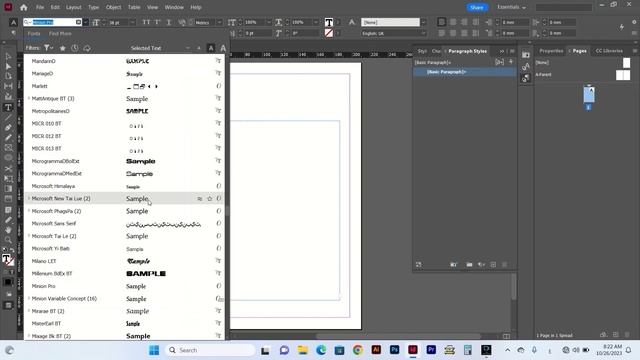Select page 1 thumbnail in Pages
Screen dimensions: 640x360
[x=589, y=95]
